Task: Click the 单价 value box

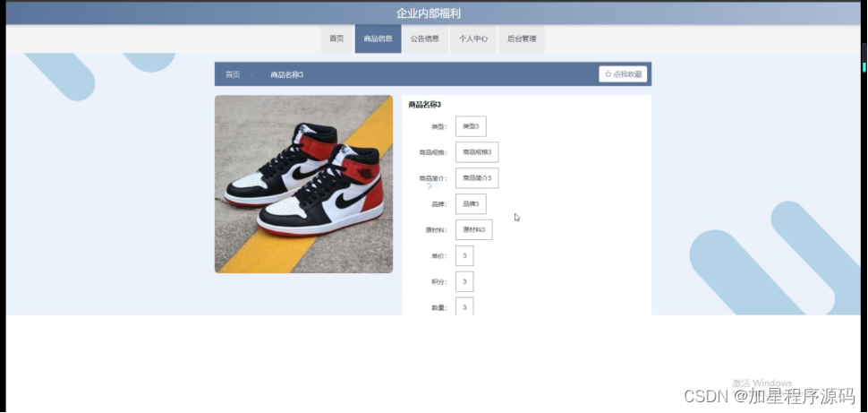Action: 464,255
